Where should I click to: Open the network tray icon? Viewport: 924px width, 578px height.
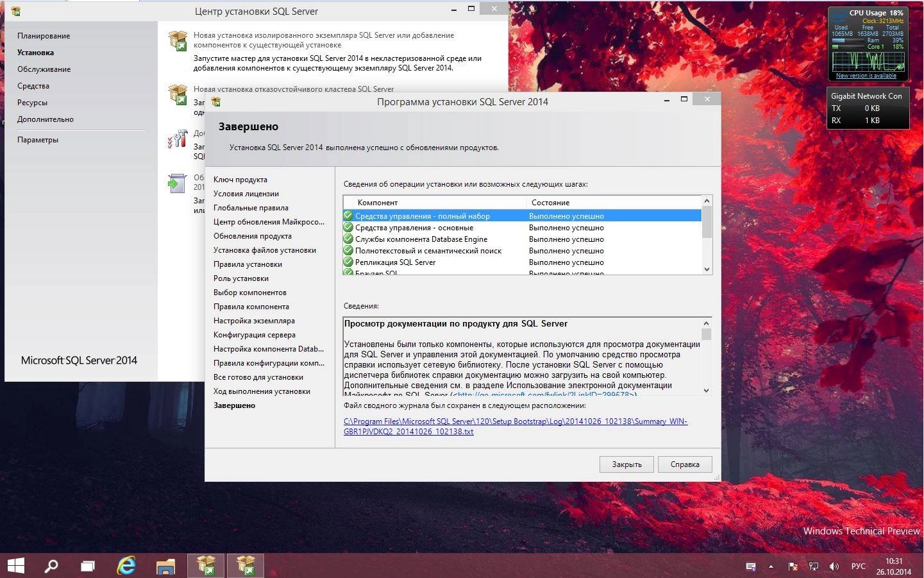point(814,566)
